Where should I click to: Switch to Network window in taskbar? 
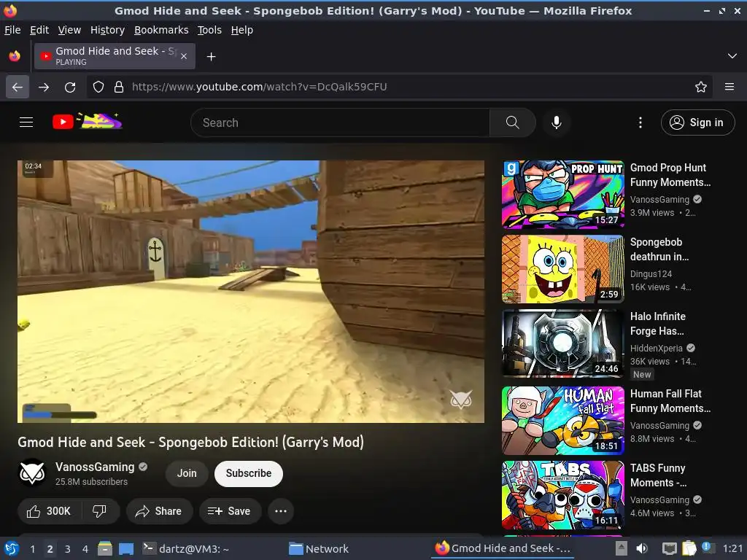(x=320, y=548)
